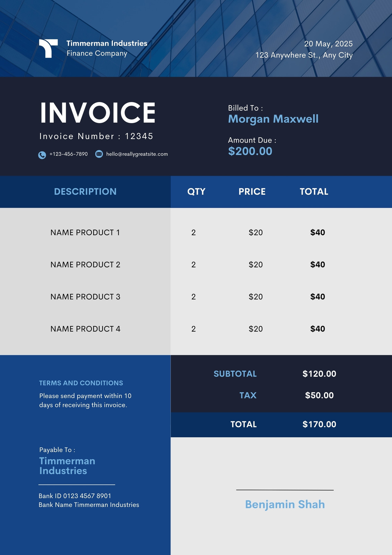392x555 pixels.
Task: Click the $40 total for NAME PRODUCT 3
Action: click(x=318, y=297)
